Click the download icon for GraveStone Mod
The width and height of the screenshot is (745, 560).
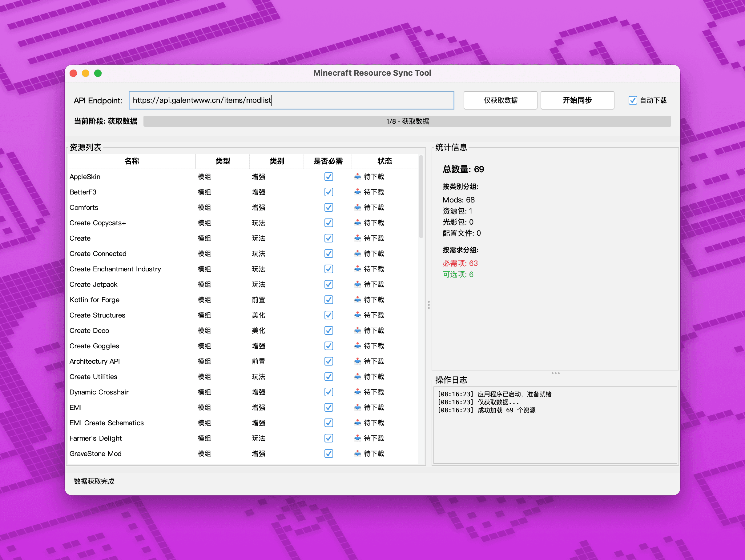click(x=358, y=453)
